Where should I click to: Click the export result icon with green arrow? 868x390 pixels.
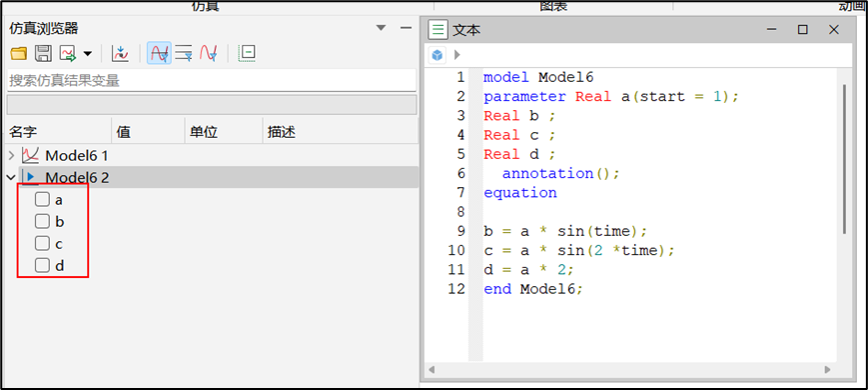click(x=68, y=53)
